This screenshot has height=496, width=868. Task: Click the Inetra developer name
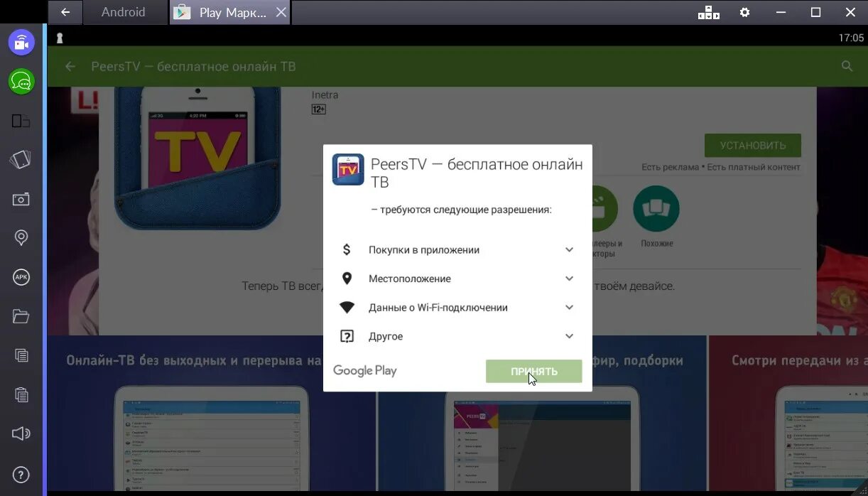pyautogui.click(x=325, y=95)
